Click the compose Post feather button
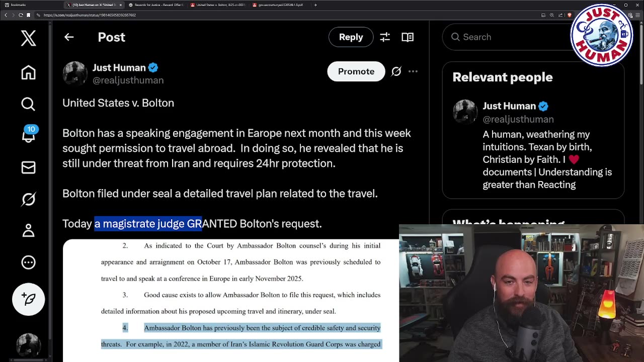Image resolution: width=644 pixels, height=362 pixels. pos(29,299)
